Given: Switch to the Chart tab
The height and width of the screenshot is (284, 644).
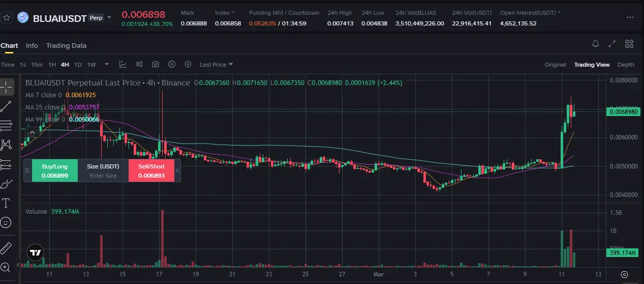Looking at the screenshot, I should click(x=9, y=45).
